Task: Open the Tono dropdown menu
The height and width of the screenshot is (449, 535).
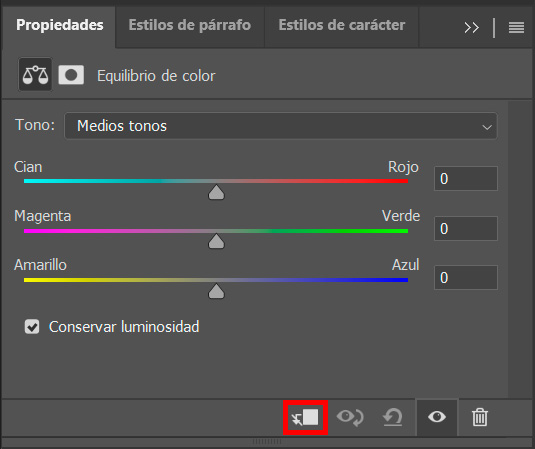Action: [x=281, y=126]
